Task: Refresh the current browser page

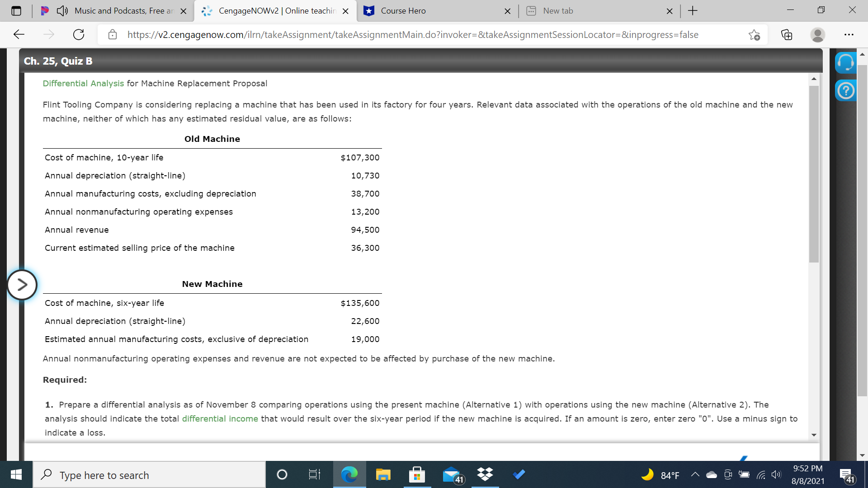Action: click(x=79, y=35)
